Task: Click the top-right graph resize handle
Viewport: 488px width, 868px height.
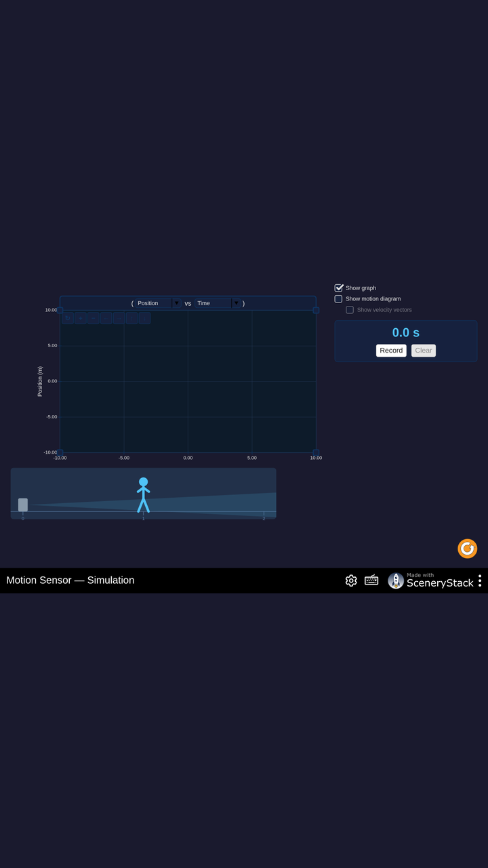Action: point(316,310)
